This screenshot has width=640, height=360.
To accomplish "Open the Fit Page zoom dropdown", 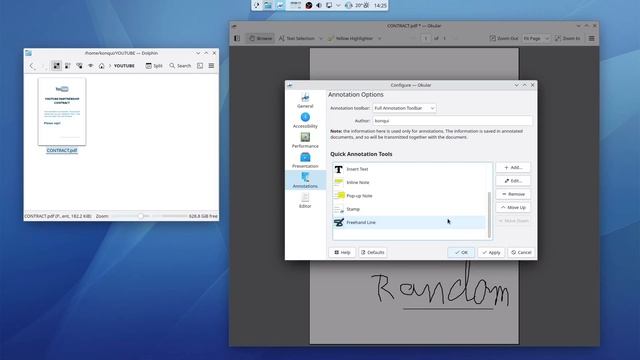I will (x=536, y=38).
